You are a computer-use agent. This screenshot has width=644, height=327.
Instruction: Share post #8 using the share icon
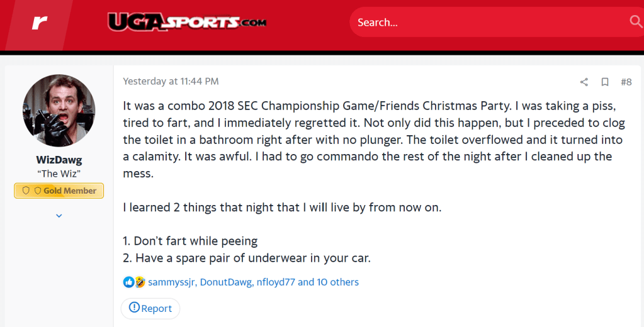(584, 82)
